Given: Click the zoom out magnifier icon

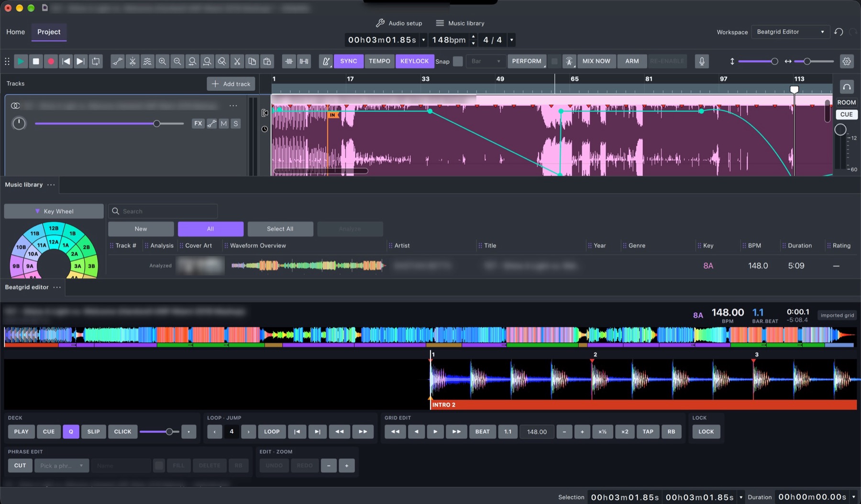Looking at the screenshot, I should pos(177,61).
